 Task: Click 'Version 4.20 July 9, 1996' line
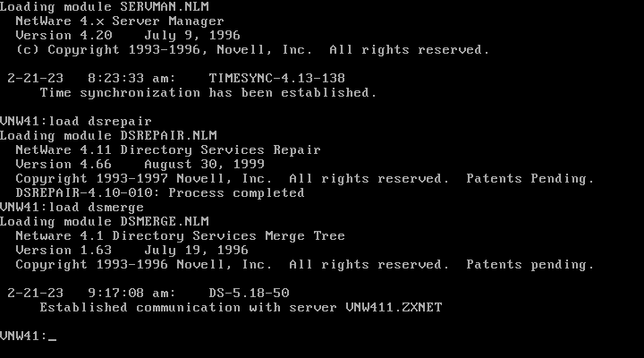[128, 35]
